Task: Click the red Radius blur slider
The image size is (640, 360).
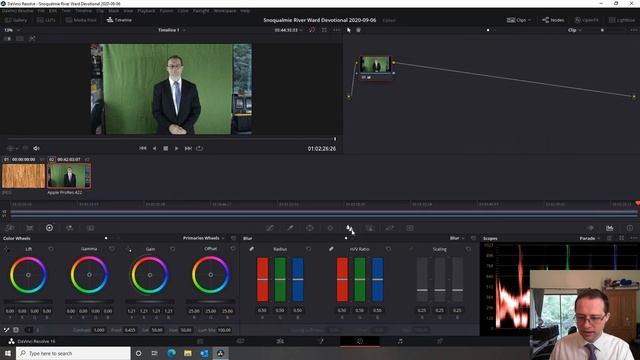Action: (x=262, y=279)
